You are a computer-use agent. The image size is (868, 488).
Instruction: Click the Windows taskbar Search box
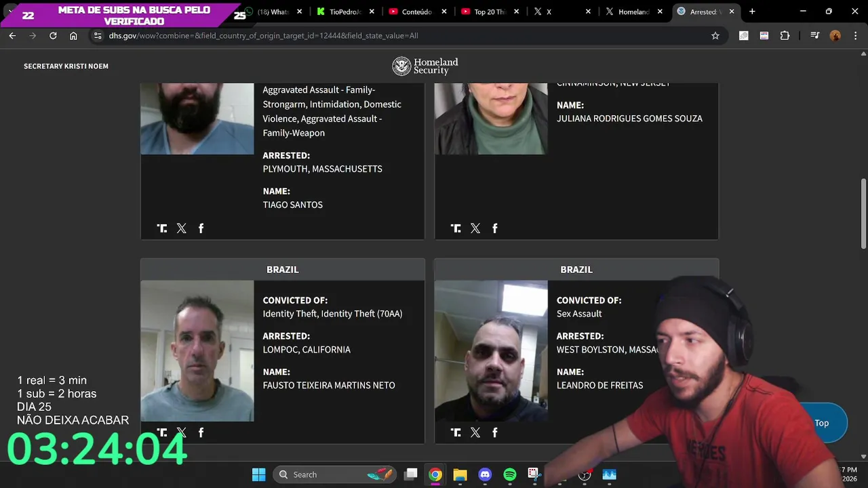pos(336,474)
